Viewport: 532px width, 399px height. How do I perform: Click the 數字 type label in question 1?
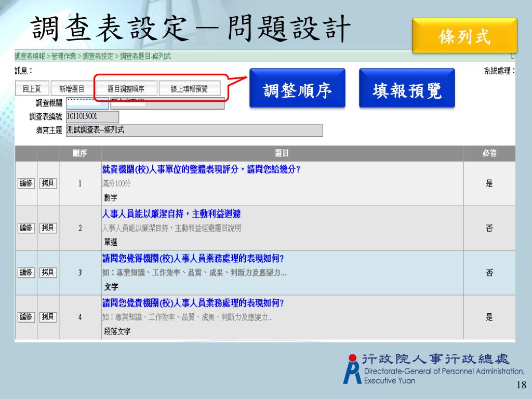[x=111, y=197]
